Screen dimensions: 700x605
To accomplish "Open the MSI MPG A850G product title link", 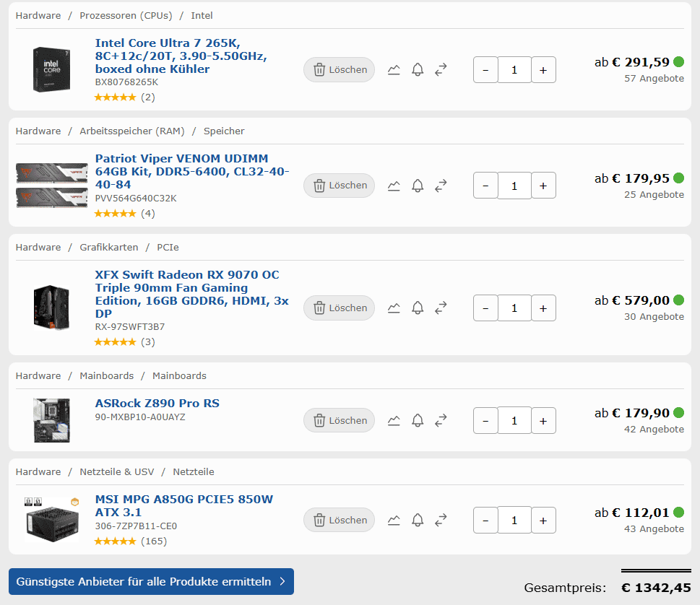I will tap(183, 505).
